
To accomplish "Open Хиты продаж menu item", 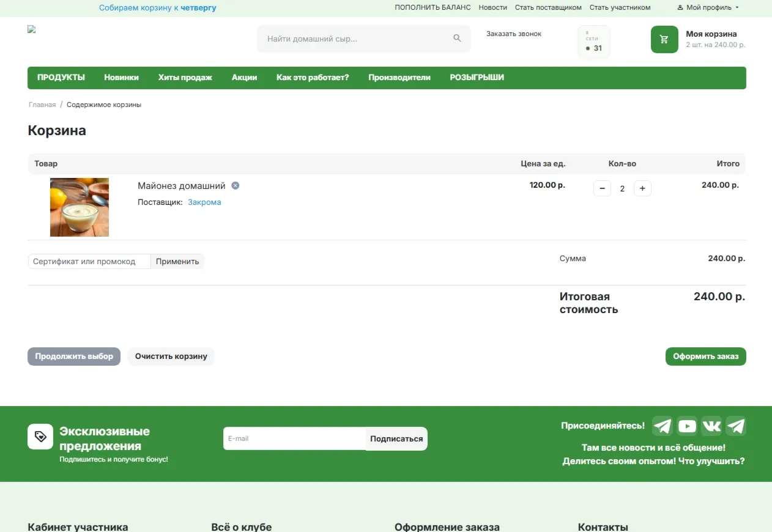I will pos(185,78).
